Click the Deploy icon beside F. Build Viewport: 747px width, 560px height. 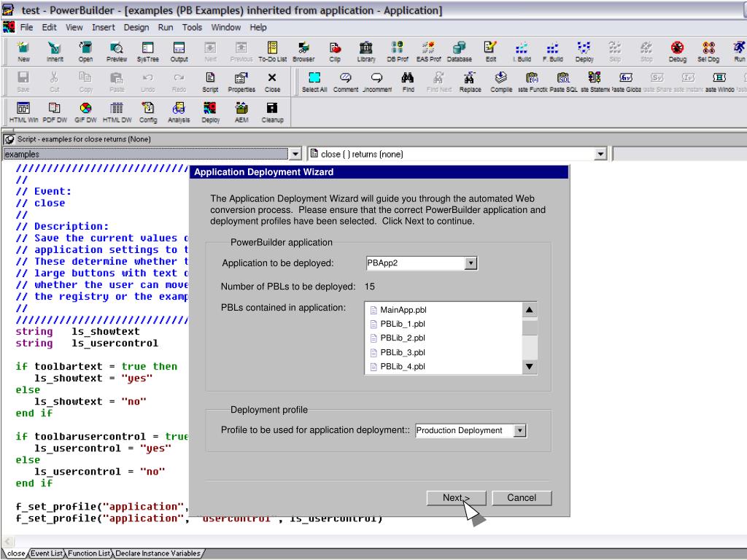coord(584,52)
